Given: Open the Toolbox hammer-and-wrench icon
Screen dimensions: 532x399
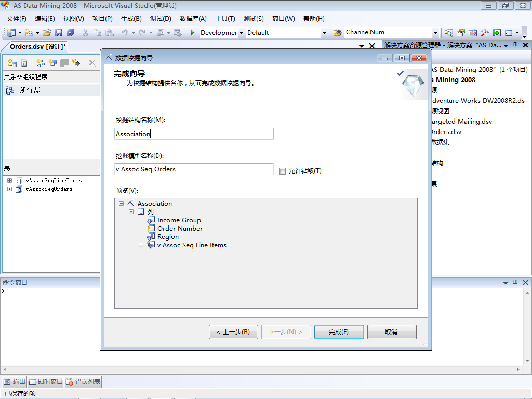Looking at the screenshot, I should tap(485, 33).
